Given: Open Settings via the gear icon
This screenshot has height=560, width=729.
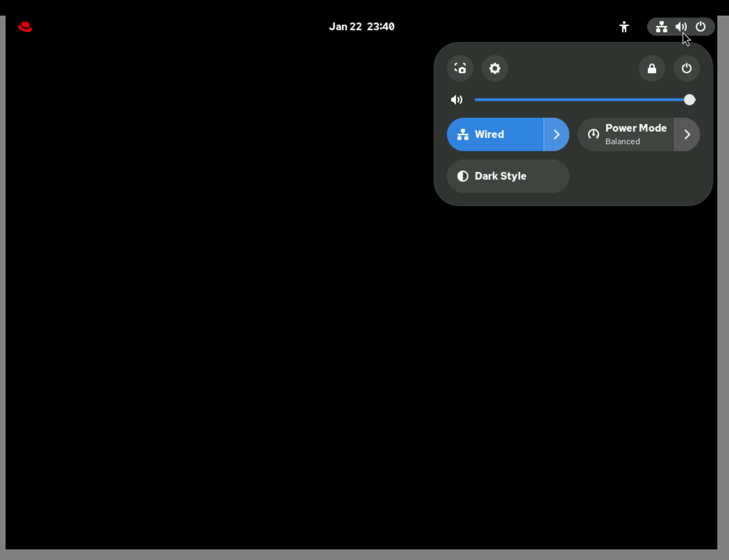Looking at the screenshot, I should pos(494,68).
